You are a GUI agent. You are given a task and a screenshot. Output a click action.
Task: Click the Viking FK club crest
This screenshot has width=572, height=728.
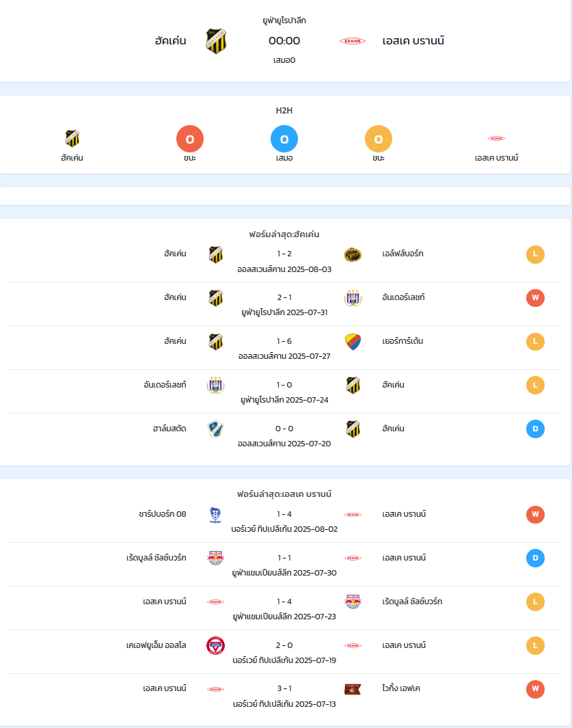coord(353,689)
